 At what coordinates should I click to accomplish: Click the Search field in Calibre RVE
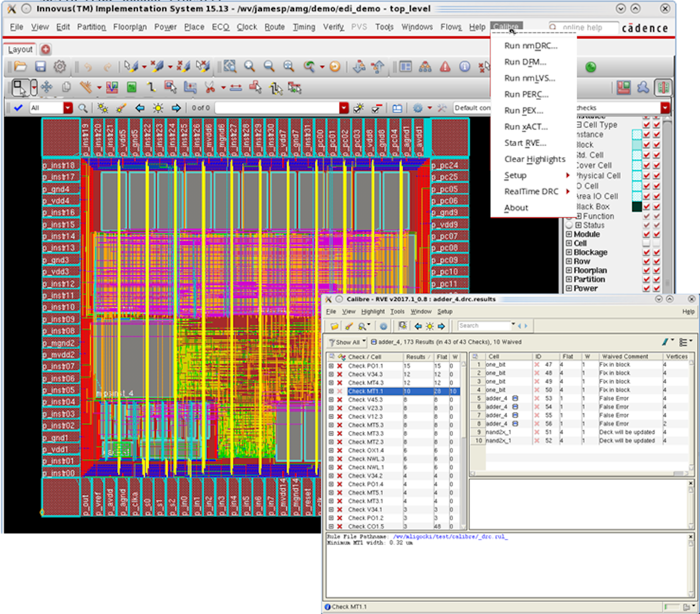pos(483,326)
